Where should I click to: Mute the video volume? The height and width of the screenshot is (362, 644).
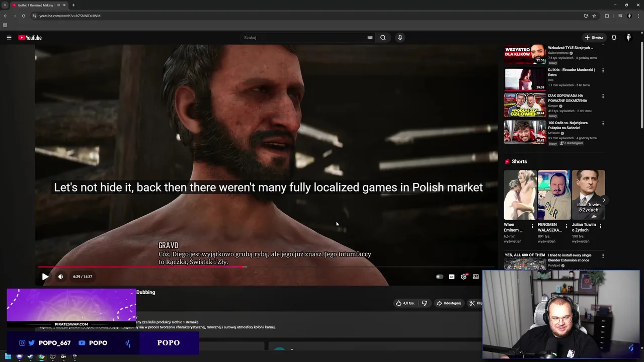tap(60, 277)
